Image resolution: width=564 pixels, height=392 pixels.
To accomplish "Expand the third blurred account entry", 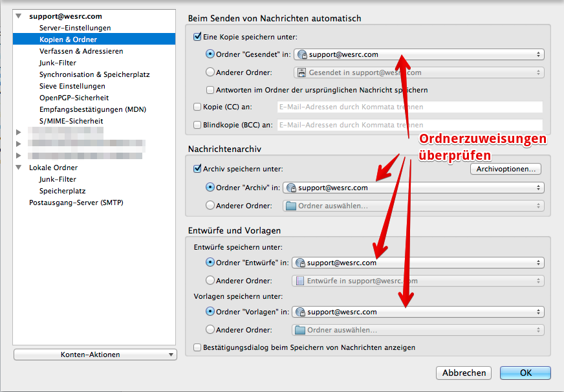I will (18, 156).
